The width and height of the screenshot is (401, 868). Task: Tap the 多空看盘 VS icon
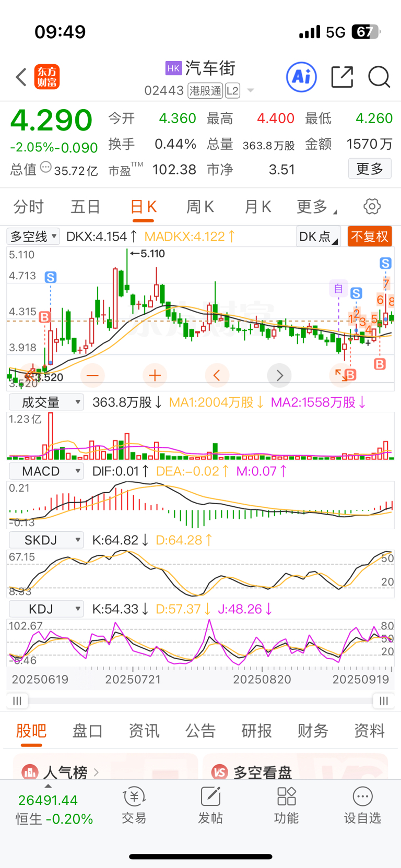point(220,772)
